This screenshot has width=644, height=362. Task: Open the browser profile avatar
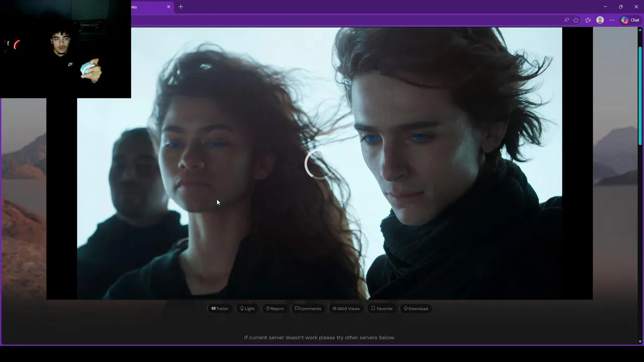pos(600,20)
